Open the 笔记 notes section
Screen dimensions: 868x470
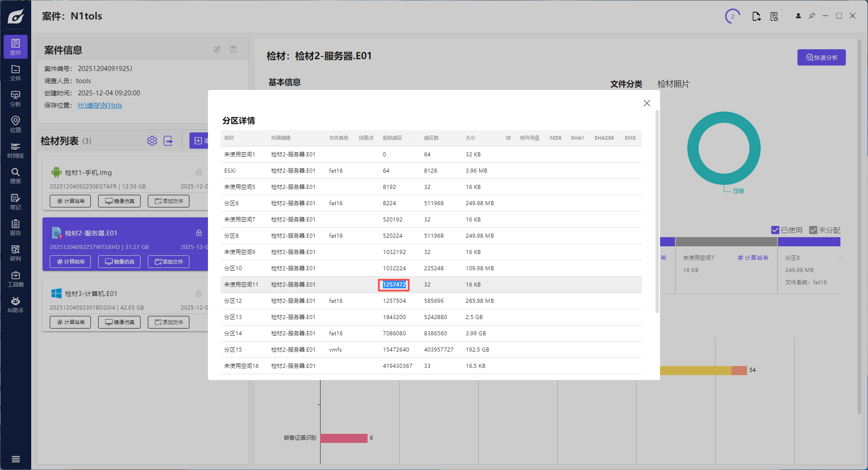pos(15,201)
